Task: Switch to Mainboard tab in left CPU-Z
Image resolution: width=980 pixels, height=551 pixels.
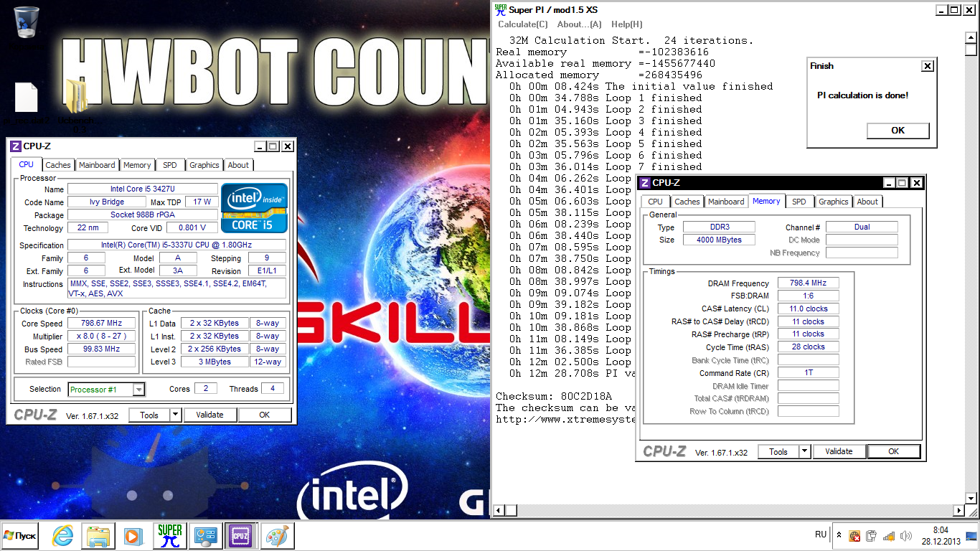Action: pyautogui.click(x=97, y=165)
